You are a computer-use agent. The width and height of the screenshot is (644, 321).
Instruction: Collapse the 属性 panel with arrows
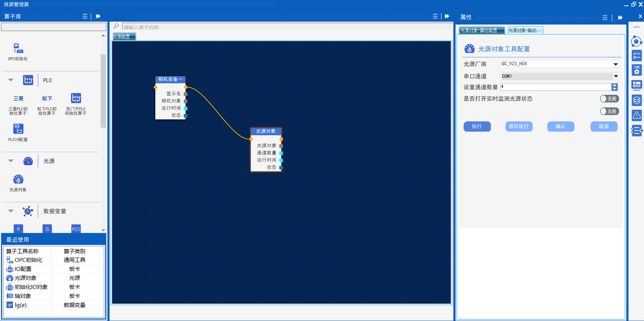point(620,17)
